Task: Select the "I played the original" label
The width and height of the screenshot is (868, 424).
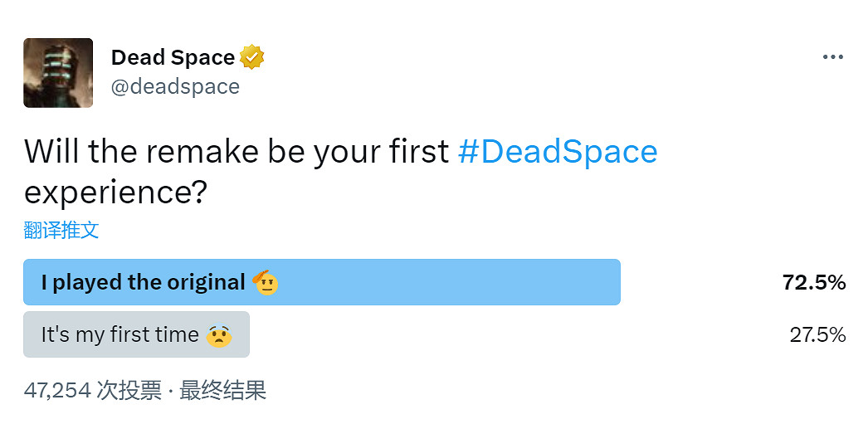Action: click(x=143, y=282)
